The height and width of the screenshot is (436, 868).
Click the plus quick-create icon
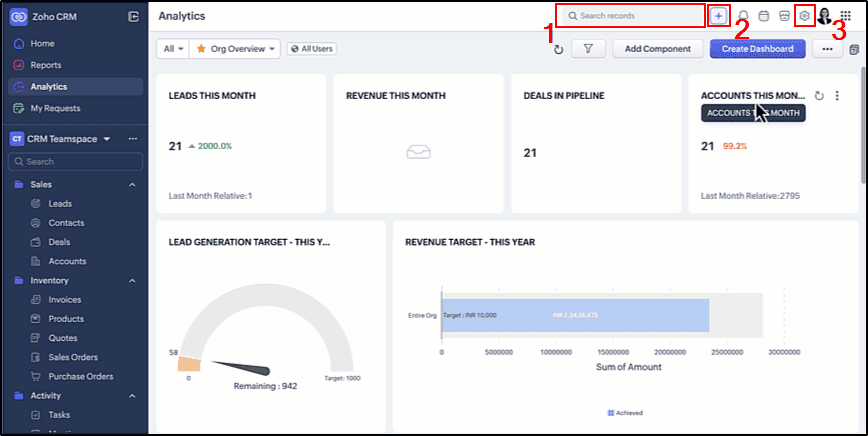[718, 16]
